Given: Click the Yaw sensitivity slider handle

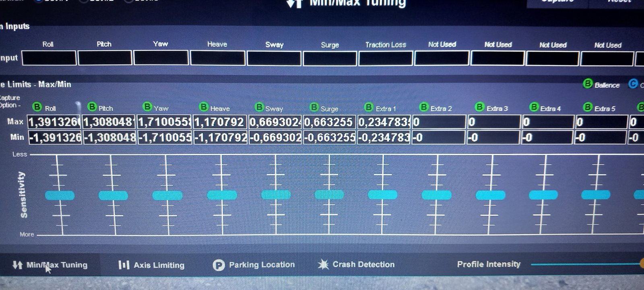Looking at the screenshot, I should click(x=167, y=196).
